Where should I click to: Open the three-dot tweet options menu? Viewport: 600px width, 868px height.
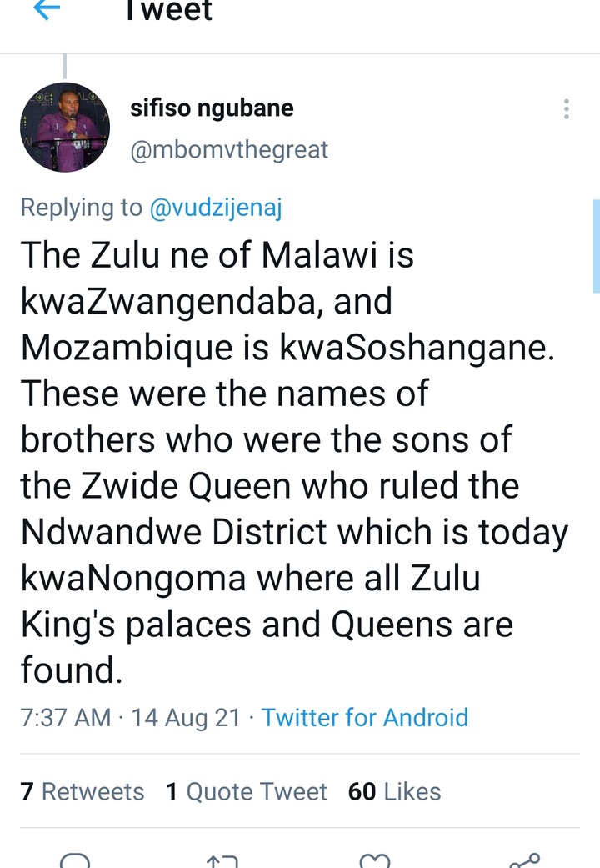point(566,109)
